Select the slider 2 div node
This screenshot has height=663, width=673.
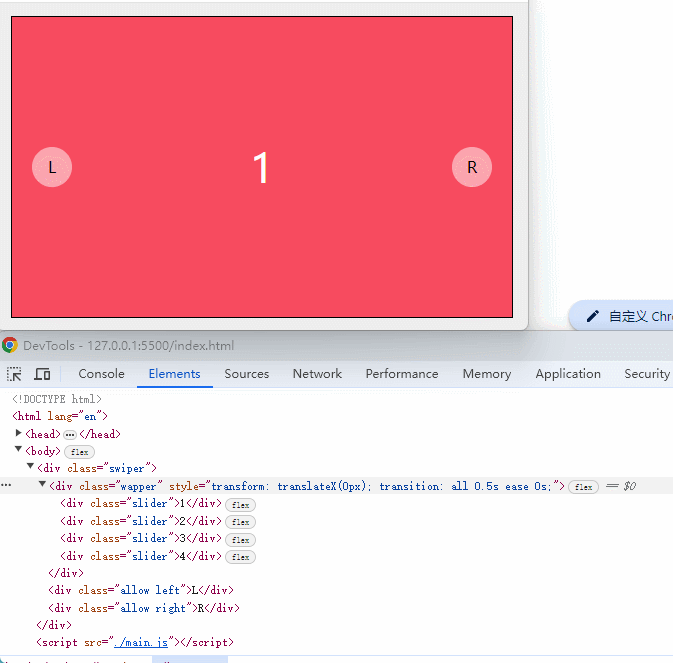click(x=141, y=521)
